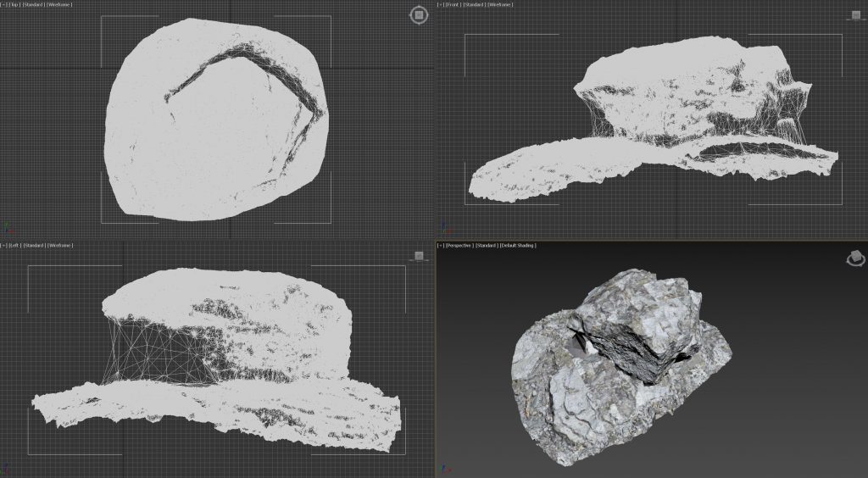The height and width of the screenshot is (478, 868).
Task: Open the [Front] point-of-view viewport menu
Action: [x=453, y=5]
